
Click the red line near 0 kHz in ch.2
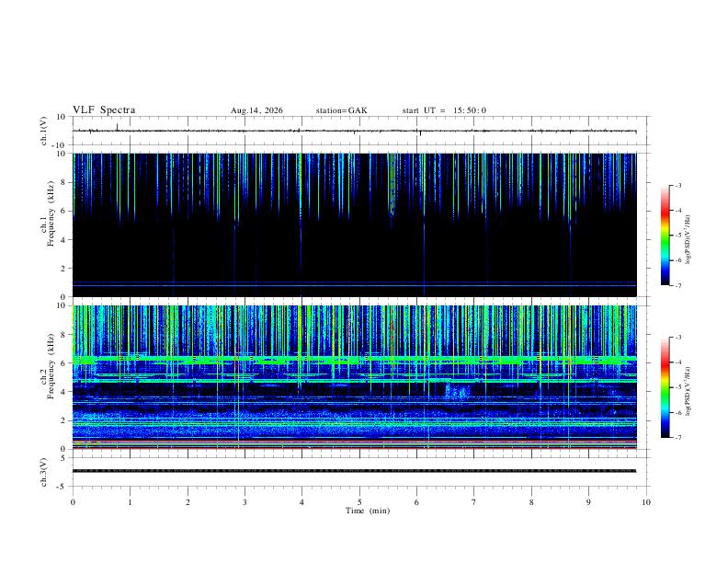point(354,448)
